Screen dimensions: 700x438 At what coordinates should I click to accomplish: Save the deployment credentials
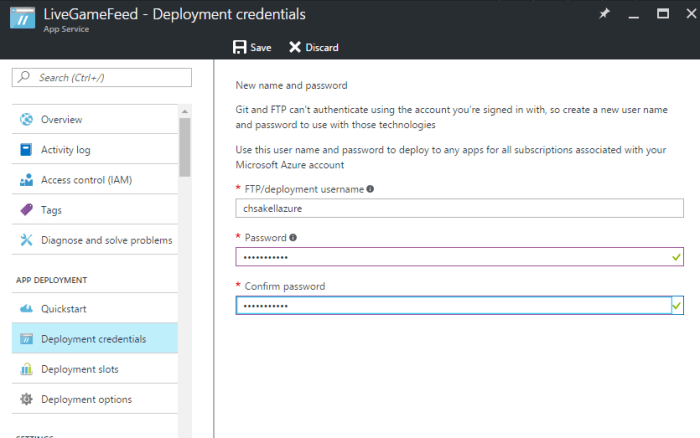pyautogui.click(x=252, y=47)
